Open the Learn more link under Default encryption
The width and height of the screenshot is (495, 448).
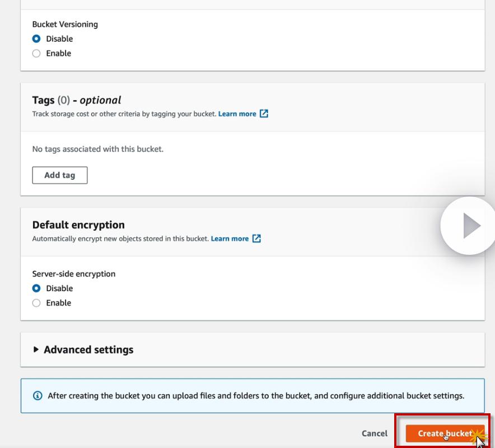pos(230,239)
